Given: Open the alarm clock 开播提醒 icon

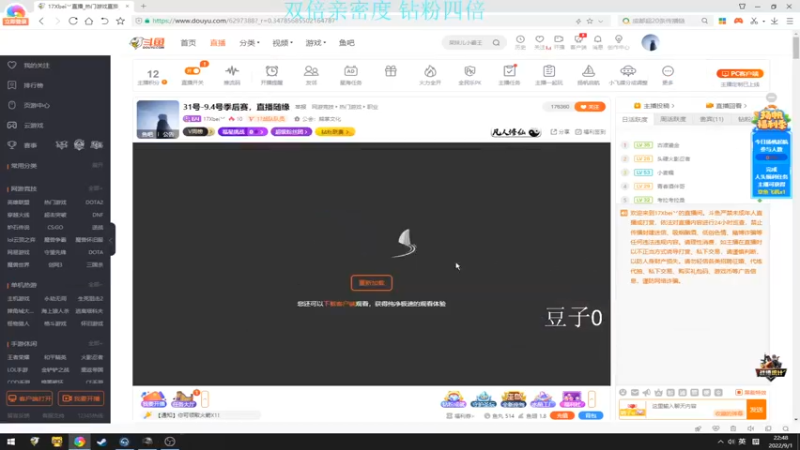Looking at the screenshot, I should (x=271, y=71).
